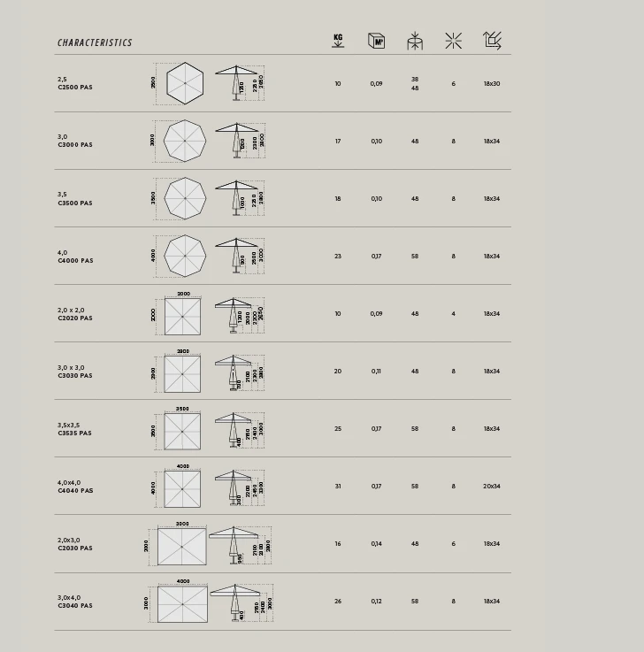Screen dimensions: 644x652
Task: Click the 3D dimensions arrows icon
Action: click(x=492, y=40)
